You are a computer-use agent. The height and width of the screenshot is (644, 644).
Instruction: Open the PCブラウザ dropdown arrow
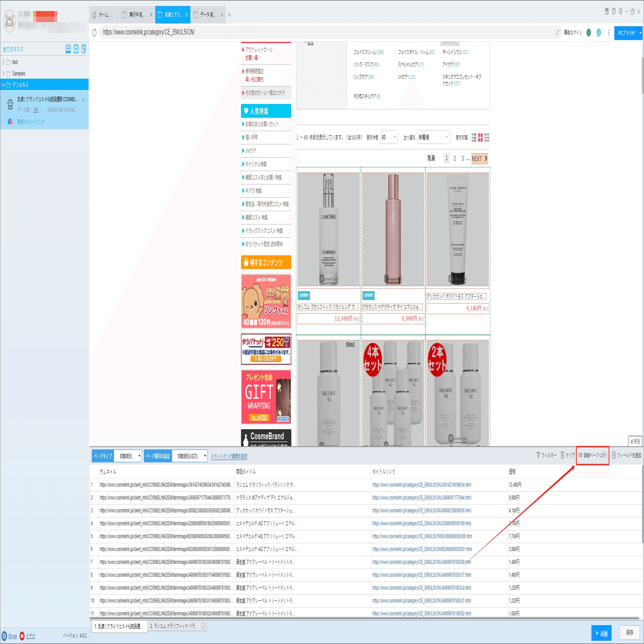coord(640,33)
